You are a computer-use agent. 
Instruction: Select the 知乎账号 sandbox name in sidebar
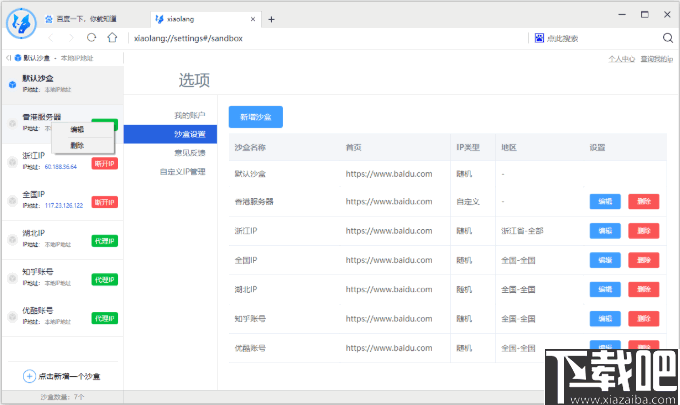[x=38, y=271]
